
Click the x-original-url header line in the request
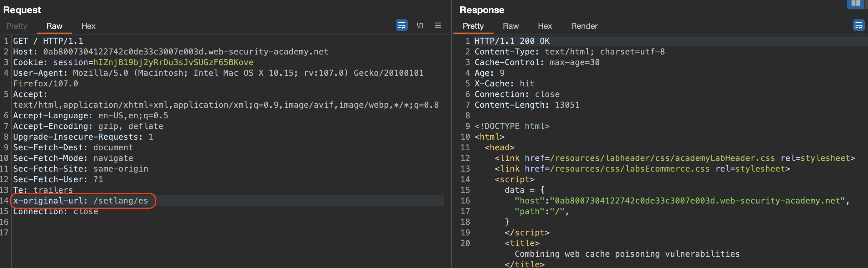tap(80, 201)
